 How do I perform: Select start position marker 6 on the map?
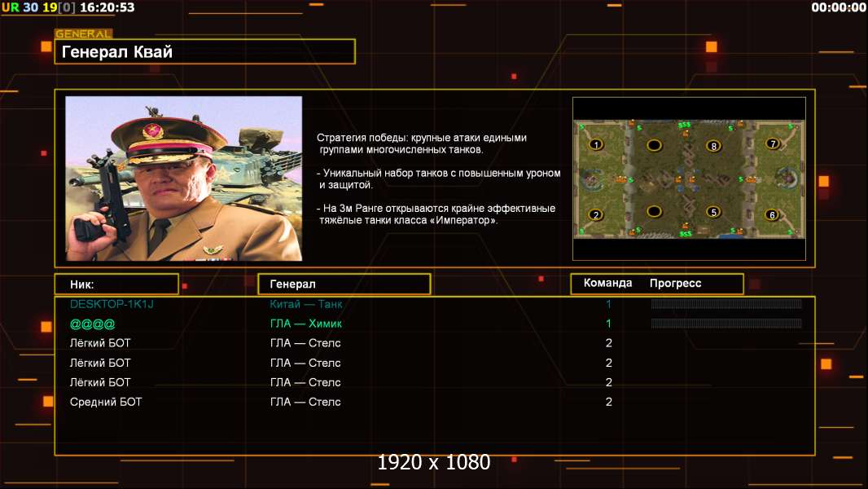coord(772,215)
